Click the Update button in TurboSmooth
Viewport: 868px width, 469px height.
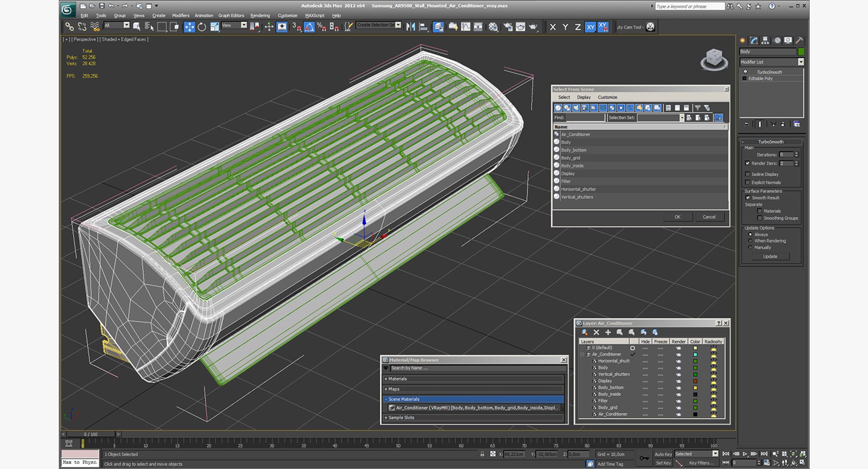point(770,256)
